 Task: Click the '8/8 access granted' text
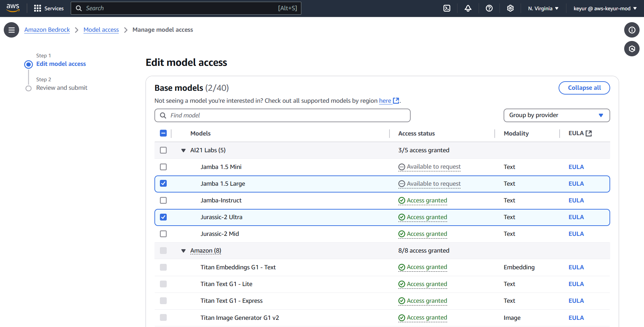click(424, 251)
